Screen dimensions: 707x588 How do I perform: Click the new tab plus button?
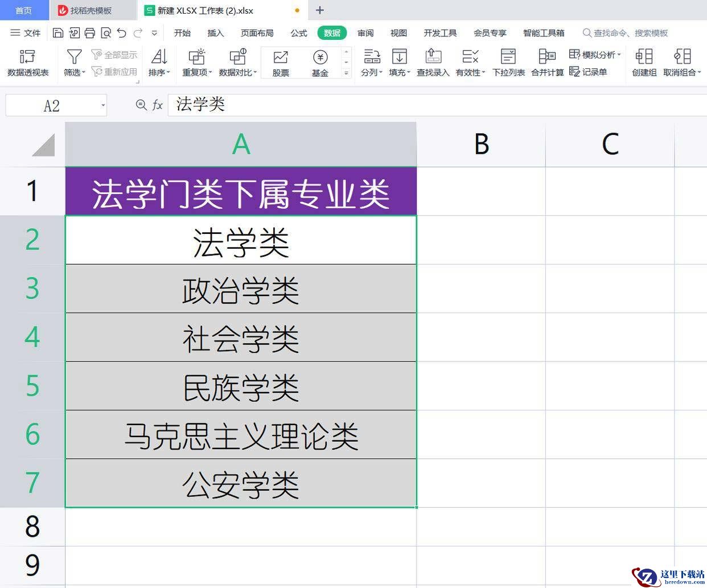point(320,10)
